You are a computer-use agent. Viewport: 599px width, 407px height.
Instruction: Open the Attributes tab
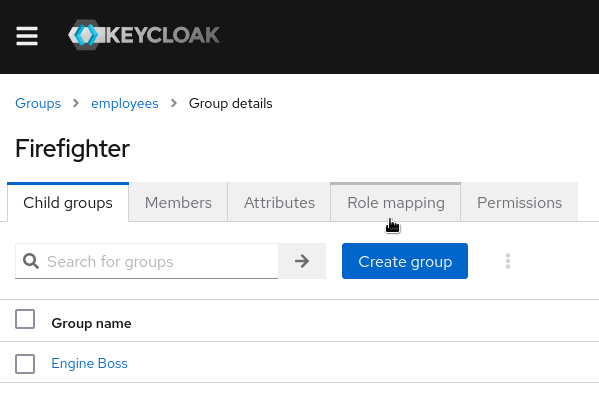(x=279, y=203)
